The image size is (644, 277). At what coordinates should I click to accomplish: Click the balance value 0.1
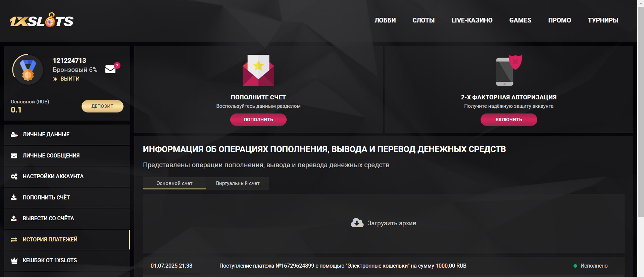(x=16, y=110)
